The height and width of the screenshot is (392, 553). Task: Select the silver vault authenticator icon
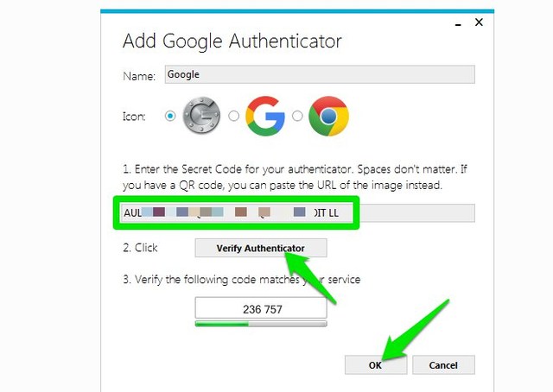201,116
